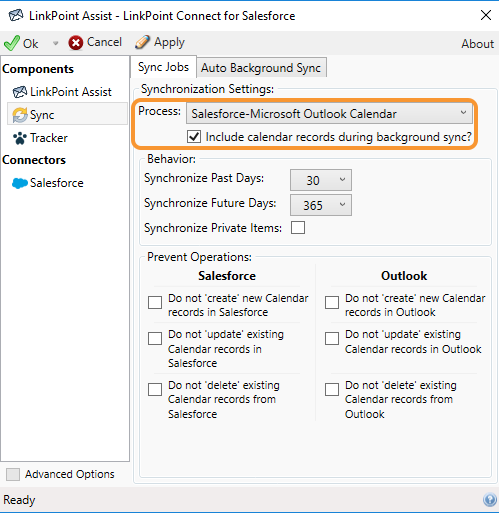Check do not update Calendar records in Outlook
The height and width of the screenshot is (513, 499).
(x=332, y=338)
